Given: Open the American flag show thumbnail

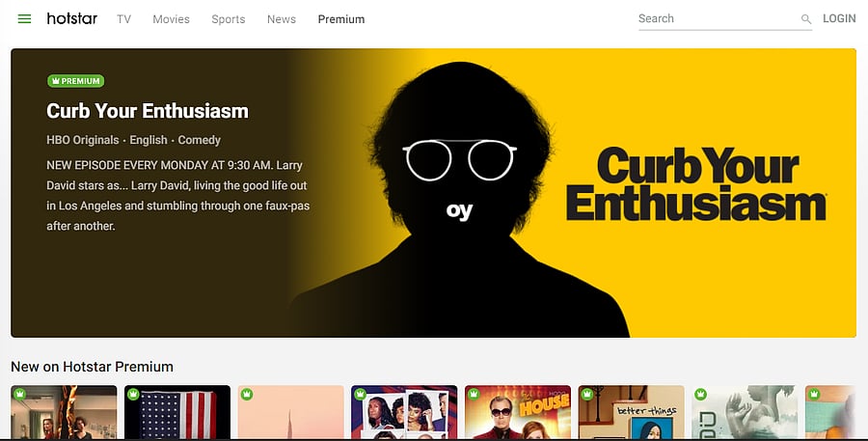Looking at the screenshot, I should coord(177,412).
